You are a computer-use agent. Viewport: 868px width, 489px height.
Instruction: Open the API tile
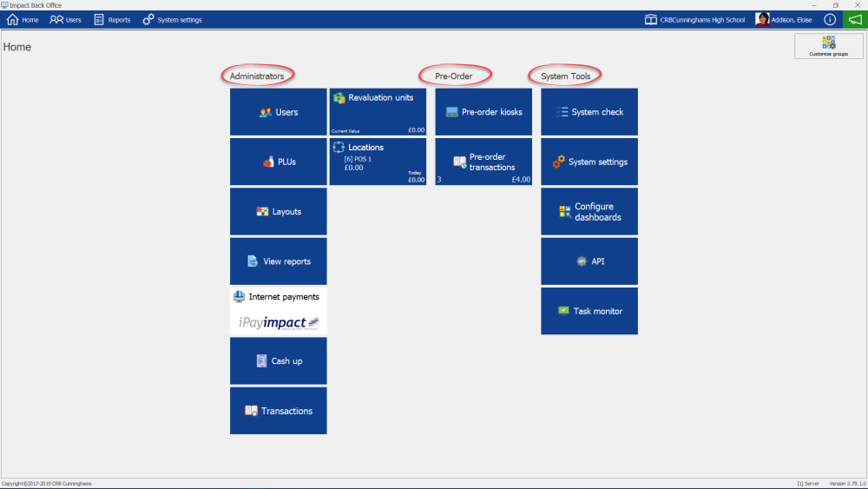[589, 261]
